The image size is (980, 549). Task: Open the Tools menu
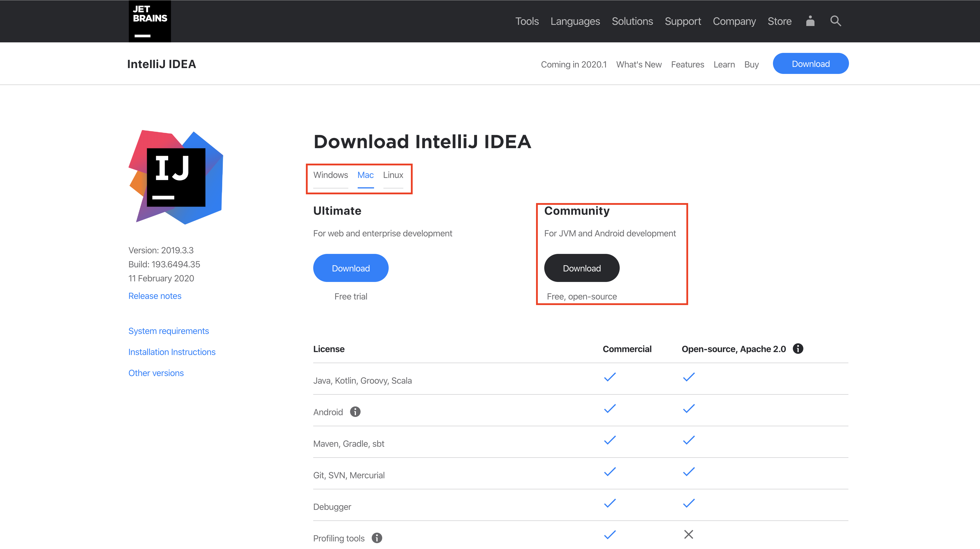tap(527, 21)
